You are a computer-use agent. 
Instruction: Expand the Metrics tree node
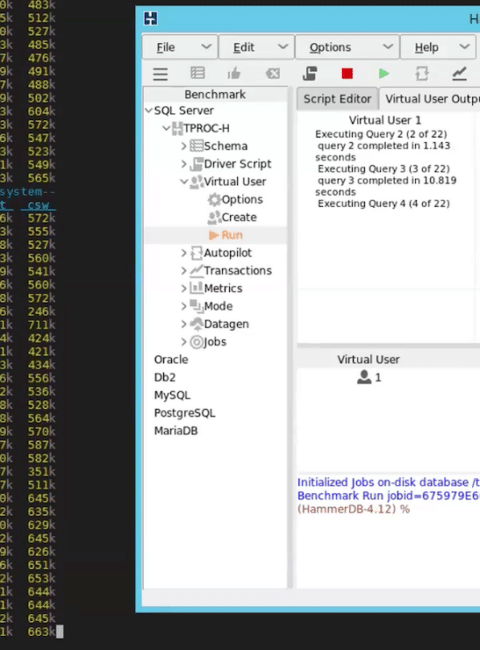coord(184,289)
